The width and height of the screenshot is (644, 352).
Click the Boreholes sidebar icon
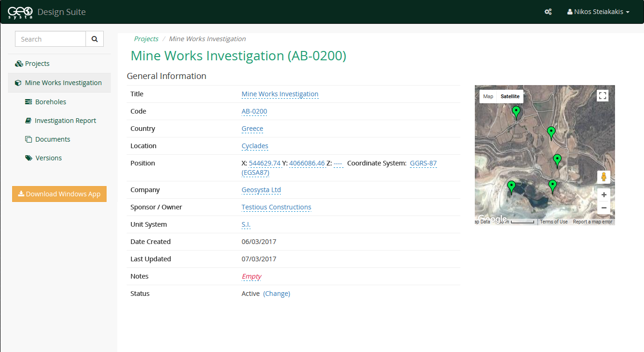(x=29, y=102)
